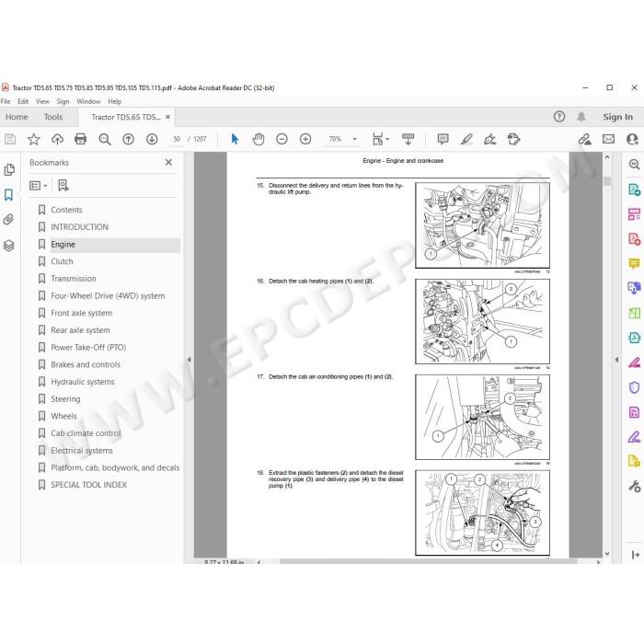Open the Help menu
This screenshot has width=644, height=644.
(x=115, y=101)
